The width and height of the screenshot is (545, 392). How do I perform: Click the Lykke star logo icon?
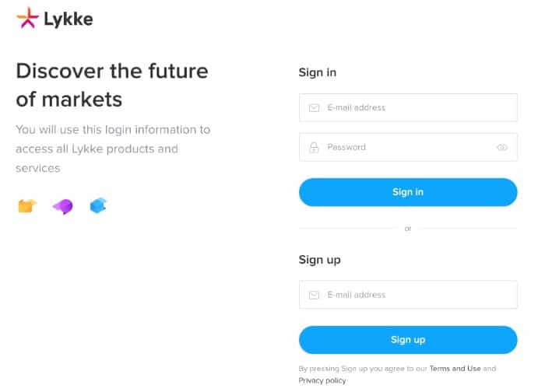[27, 17]
